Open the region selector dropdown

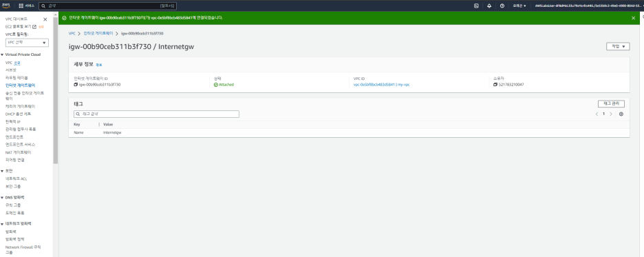[x=519, y=6]
